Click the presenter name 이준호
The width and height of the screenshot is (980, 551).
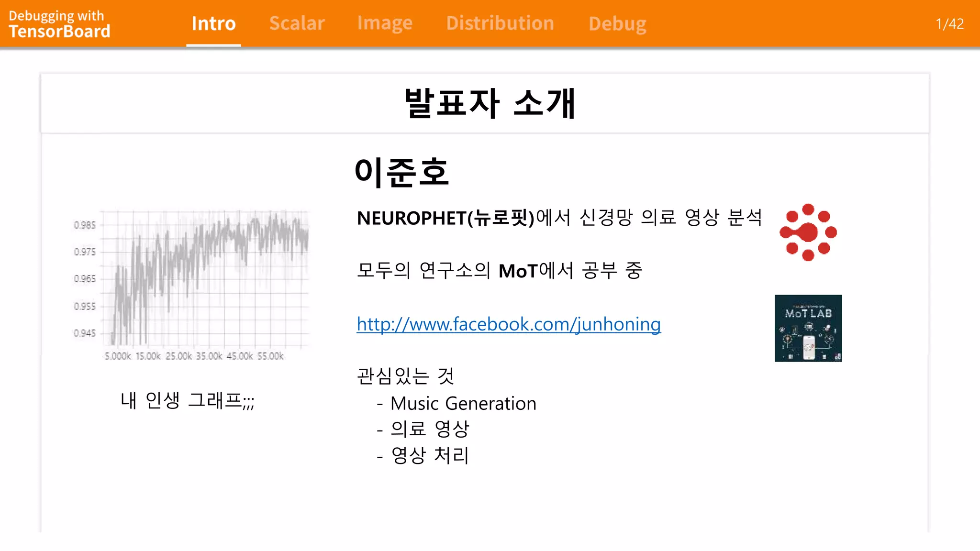[x=401, y=172]
